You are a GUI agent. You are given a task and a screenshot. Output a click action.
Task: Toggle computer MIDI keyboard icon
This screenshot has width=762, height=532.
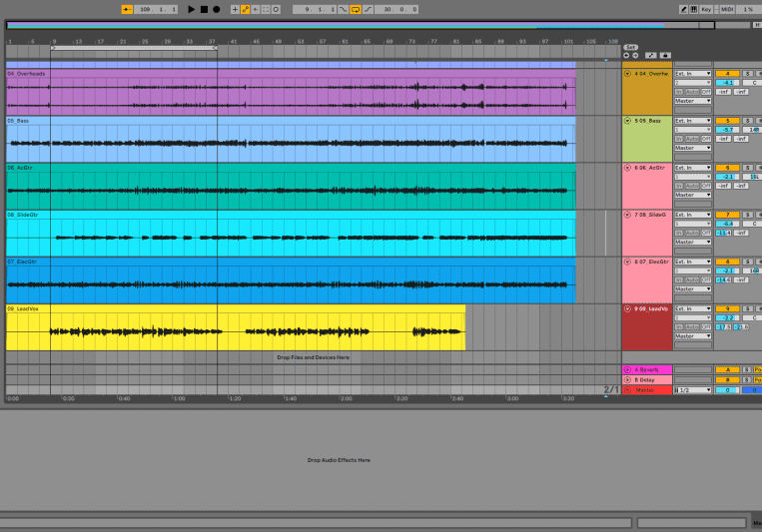[x=694, y=9]
